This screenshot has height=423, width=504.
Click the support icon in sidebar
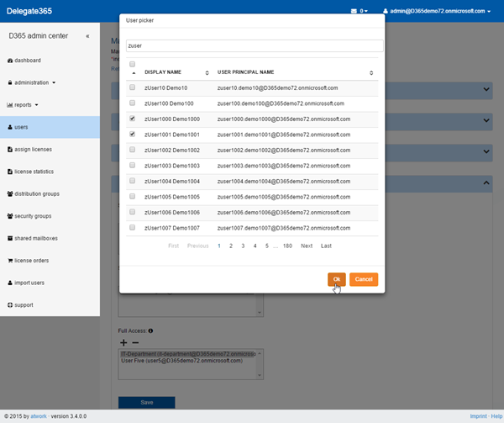tap(10, 304)
